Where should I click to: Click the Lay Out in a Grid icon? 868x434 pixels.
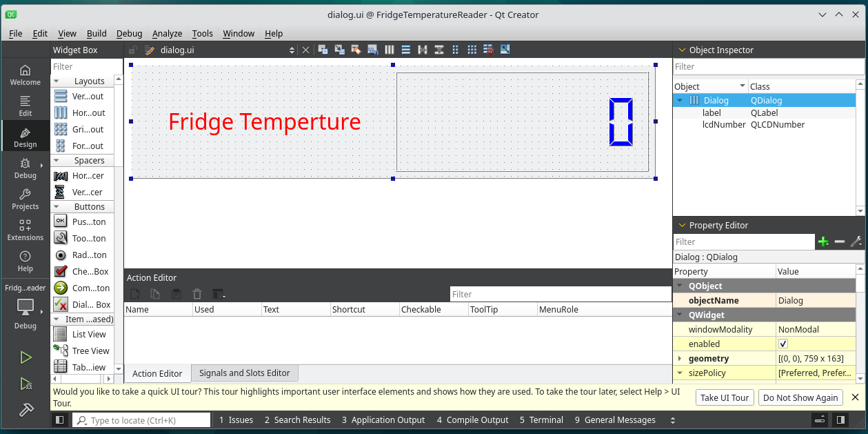(472, 50)
